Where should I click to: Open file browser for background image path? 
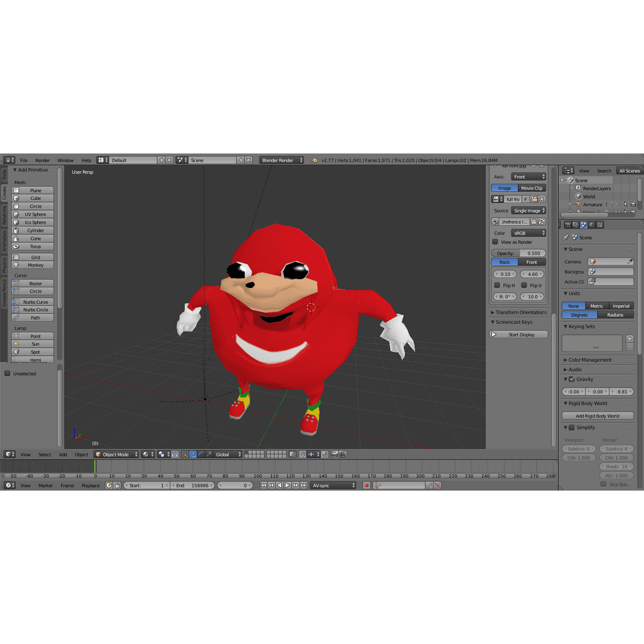(533, 222)
